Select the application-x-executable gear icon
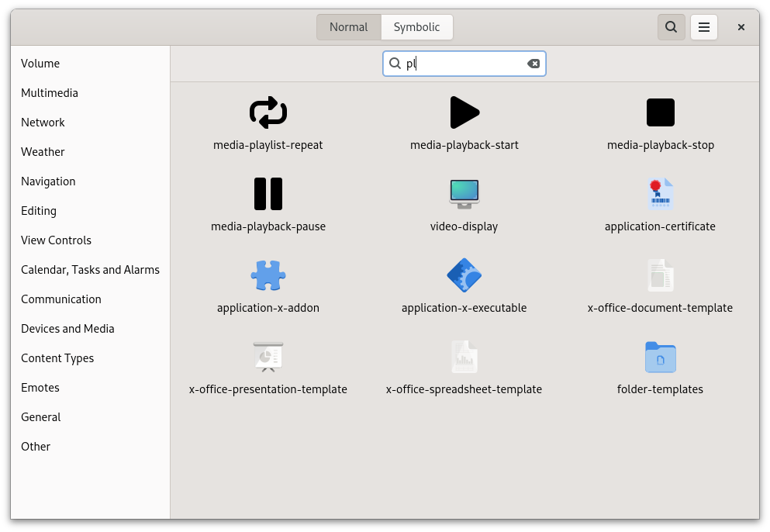 [464, 275]
